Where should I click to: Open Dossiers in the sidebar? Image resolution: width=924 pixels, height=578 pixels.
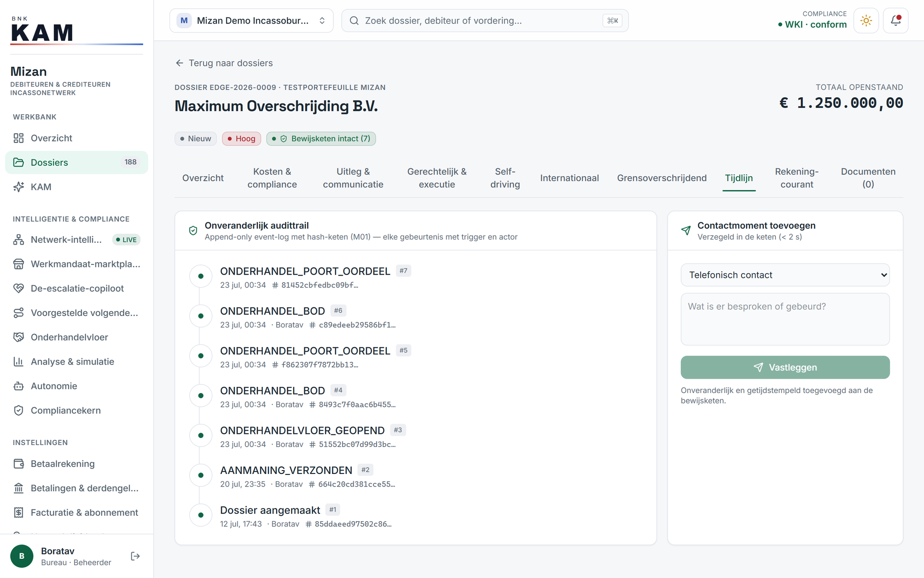(77, 162)
